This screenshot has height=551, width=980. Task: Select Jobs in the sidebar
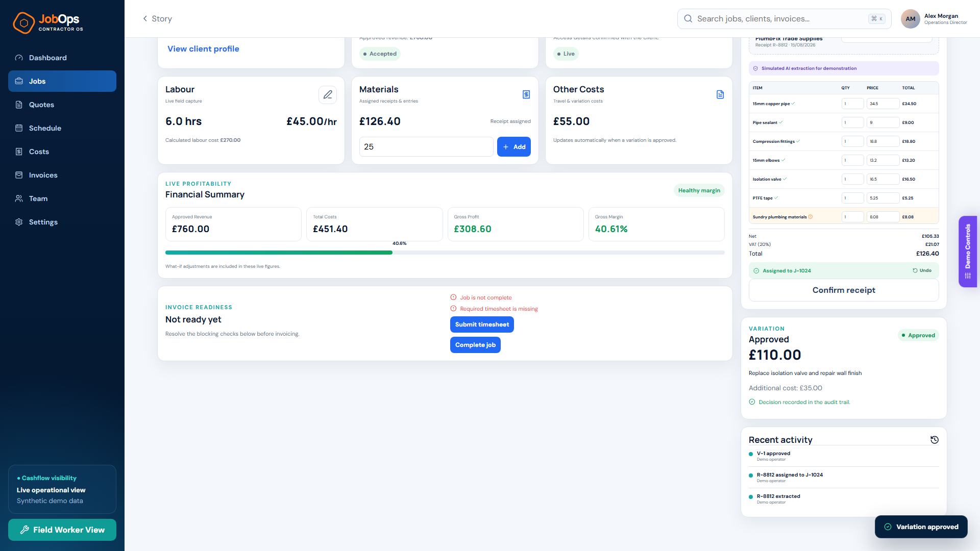tap(62, 81)
